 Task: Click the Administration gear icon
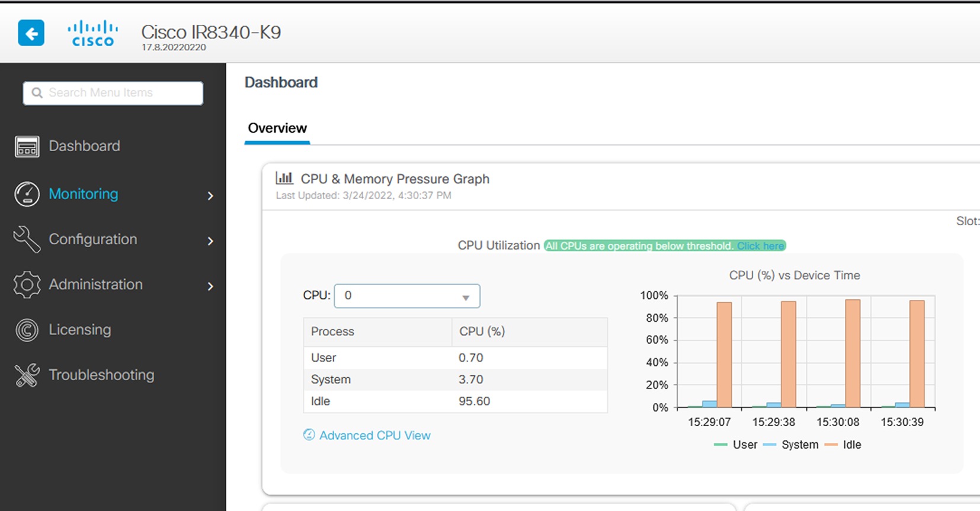coord(27,285)
